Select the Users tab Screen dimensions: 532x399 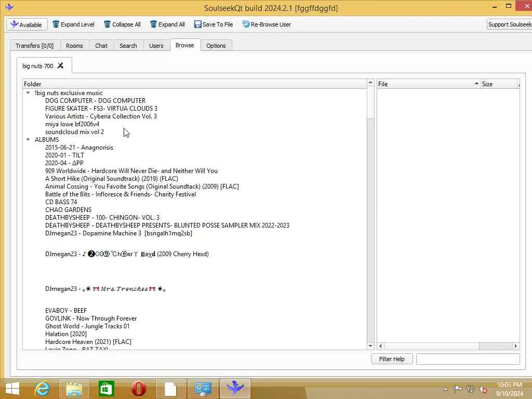point(156,46)
